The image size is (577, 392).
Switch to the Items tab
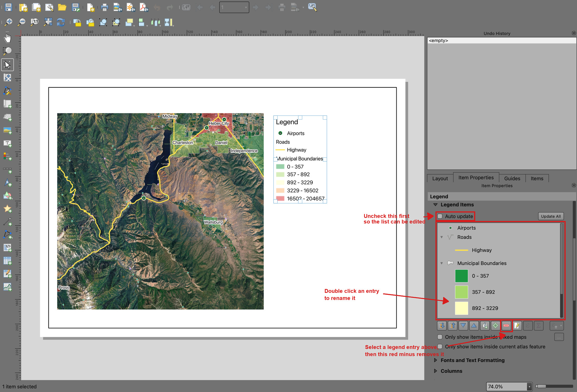537,178
